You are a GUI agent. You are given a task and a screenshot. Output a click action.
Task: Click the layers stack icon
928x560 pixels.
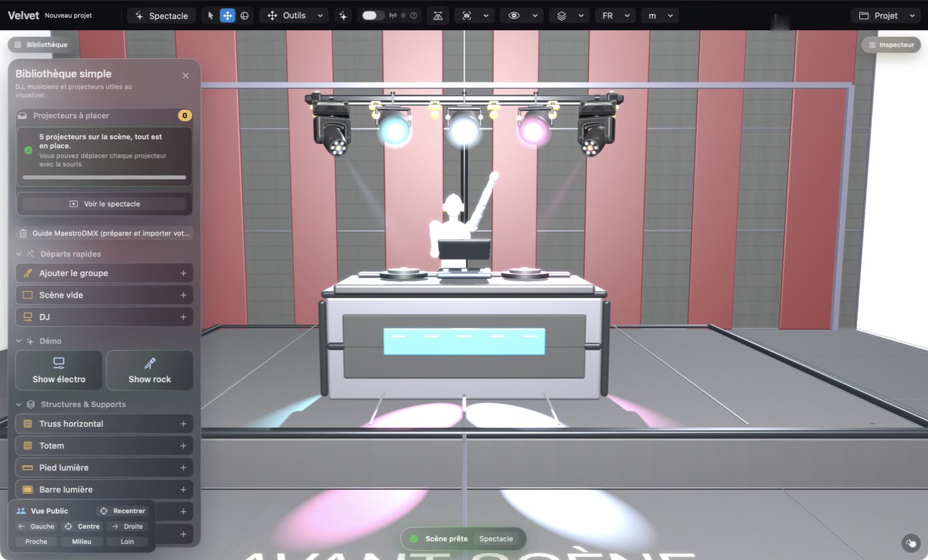562,15
